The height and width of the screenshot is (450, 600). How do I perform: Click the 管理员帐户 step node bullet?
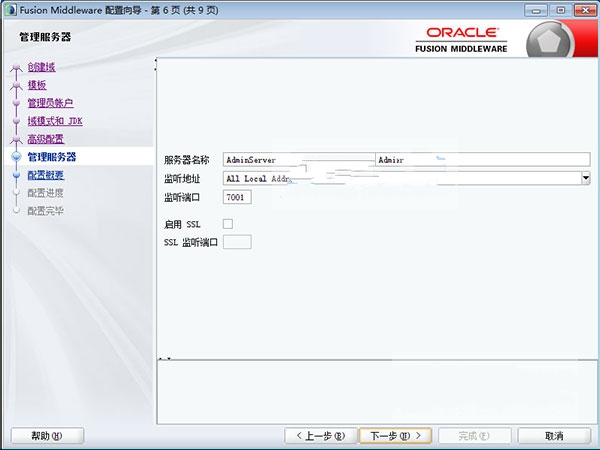[x=16, y=103]
